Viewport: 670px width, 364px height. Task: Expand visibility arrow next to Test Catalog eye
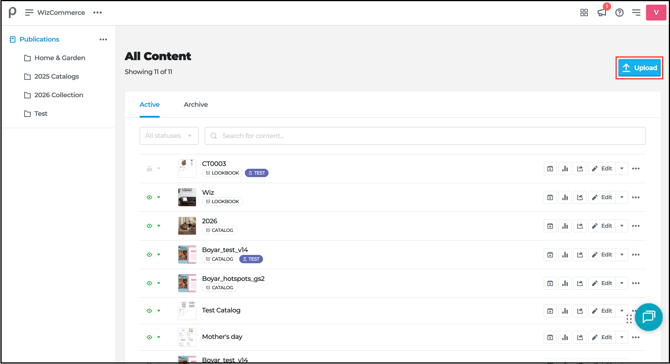tap(159, 311)
